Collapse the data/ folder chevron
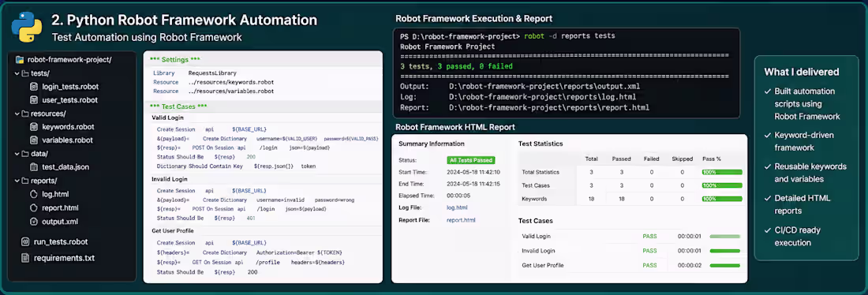 click(x=17, y=153)
